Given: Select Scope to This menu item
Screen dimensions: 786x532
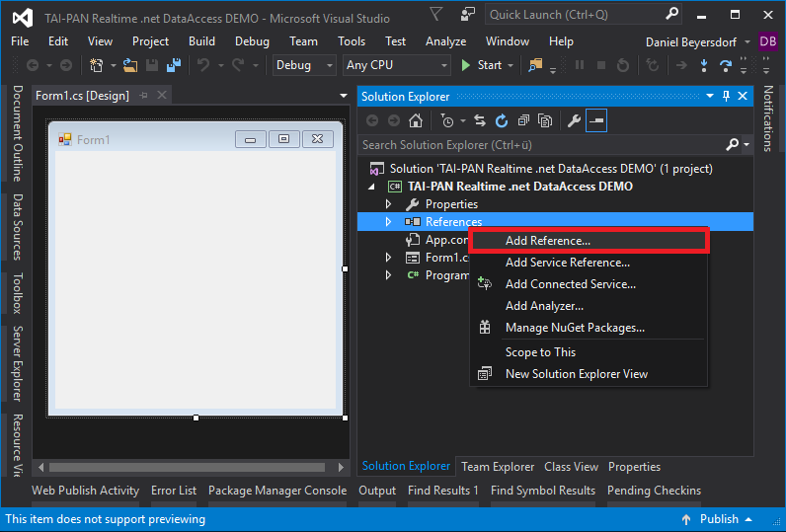Looking at the screenshot, I should [x=589, y=352].
